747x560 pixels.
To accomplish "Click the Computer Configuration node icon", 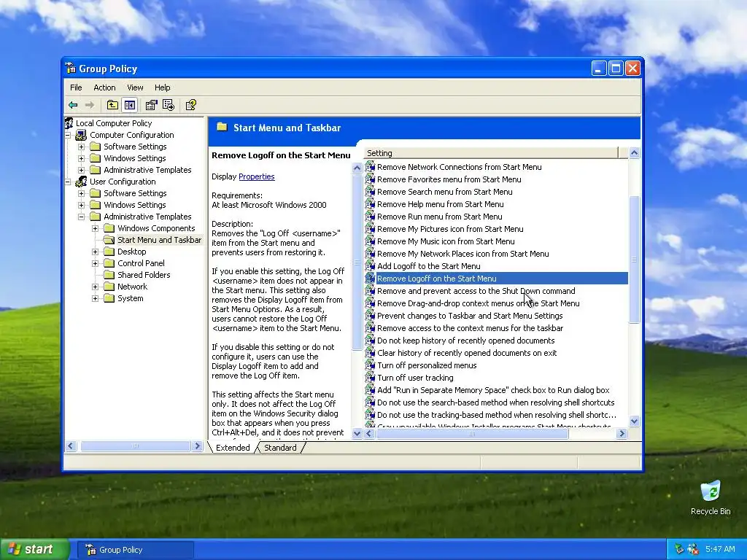I will tap(81, 135).
